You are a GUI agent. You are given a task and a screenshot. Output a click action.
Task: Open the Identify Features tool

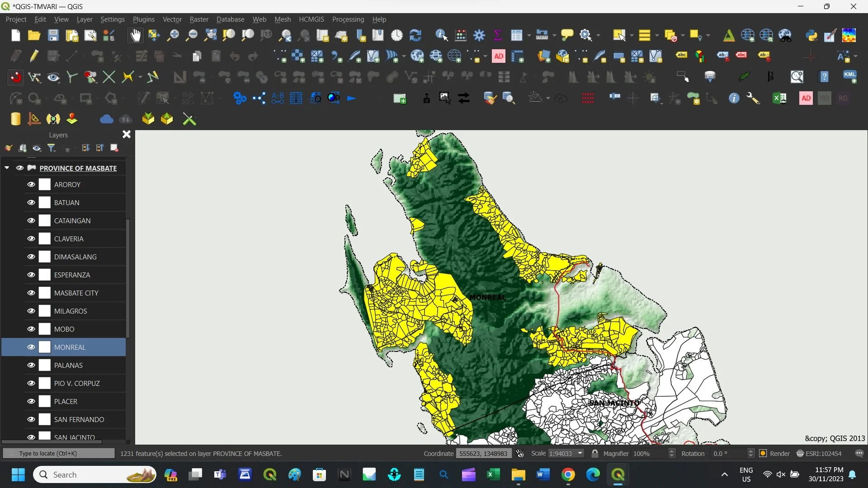441,35
